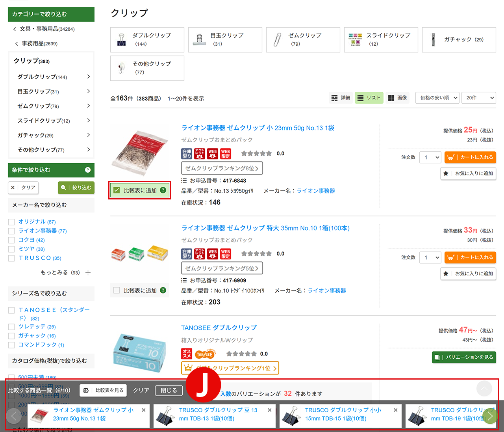
Task: Remove TRUSCO TDB-13 from comparison list
Action: tap(270, 410)
